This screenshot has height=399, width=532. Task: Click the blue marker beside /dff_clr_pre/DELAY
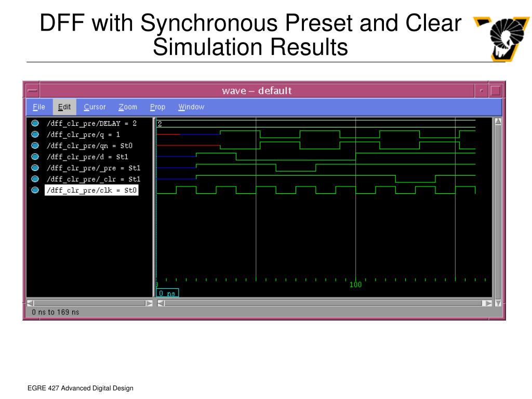coord(35,123)
